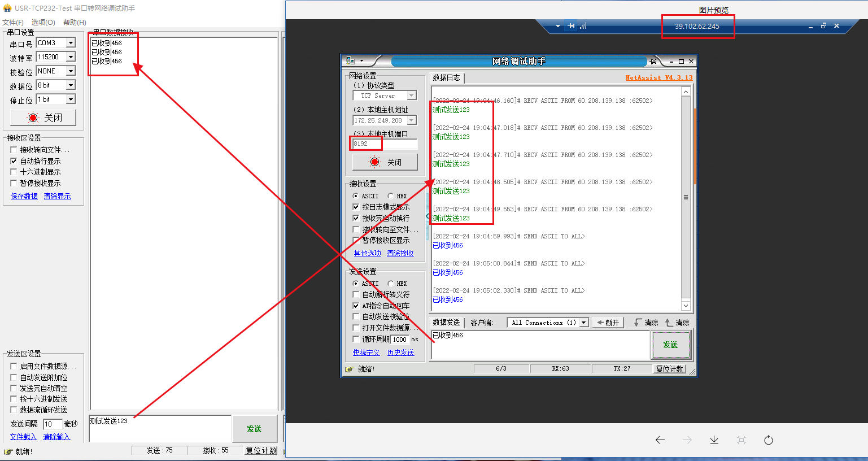Image resolution: width=868 pixels, height=461 pixels.
Task: Select HEX radio button under 接收设置
Action: pos(391,196)
